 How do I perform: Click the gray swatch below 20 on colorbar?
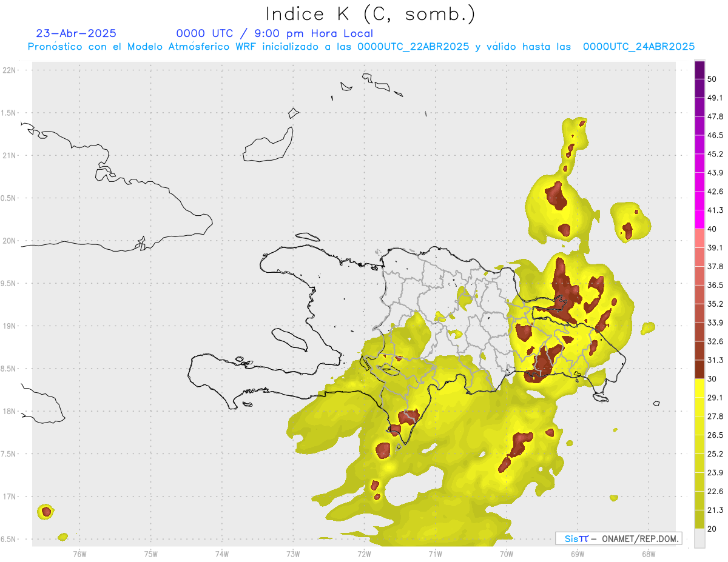click(700, 538)
